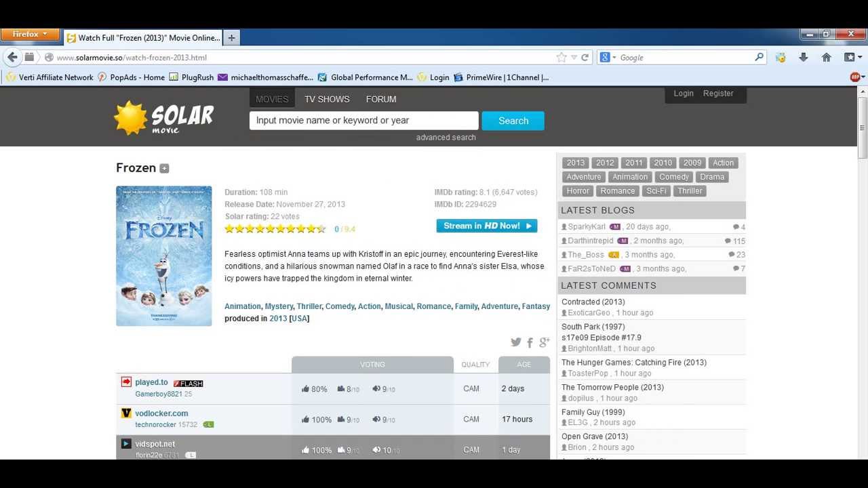The image size is (868, 488).
Task: Click the Register link
Action: coord(718,94)
